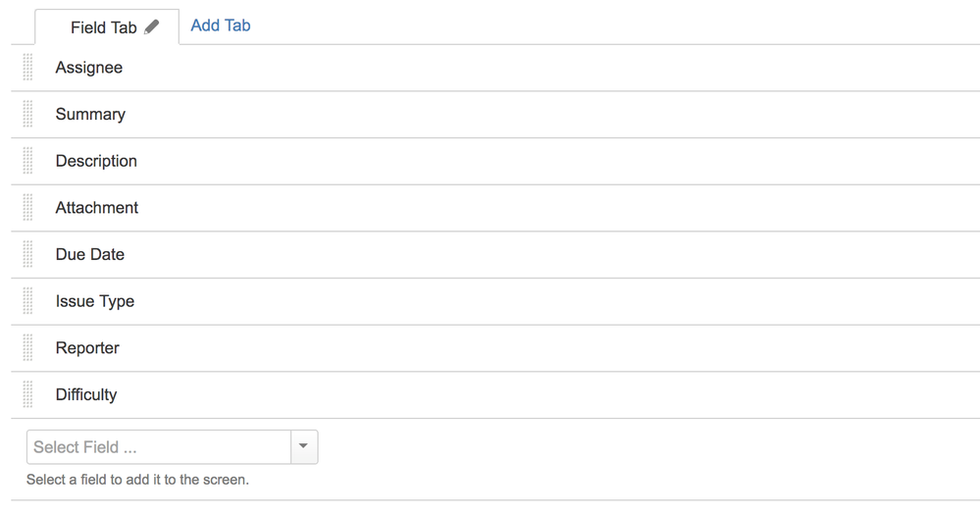Select the Summary field row
This screenshot has width=980, height=513.
tap(495, 115)
